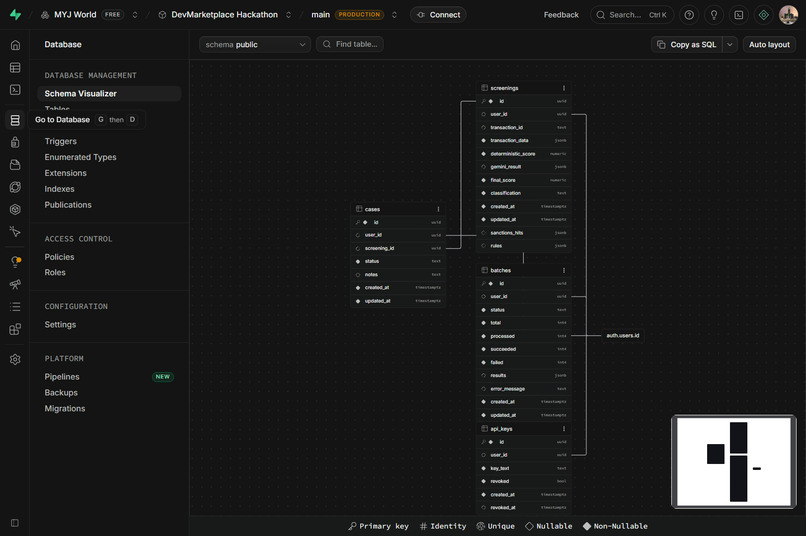Open the SQL Editor sidebar icon
The height and width of the screenshot is (536, 806).
click(15, 90)
